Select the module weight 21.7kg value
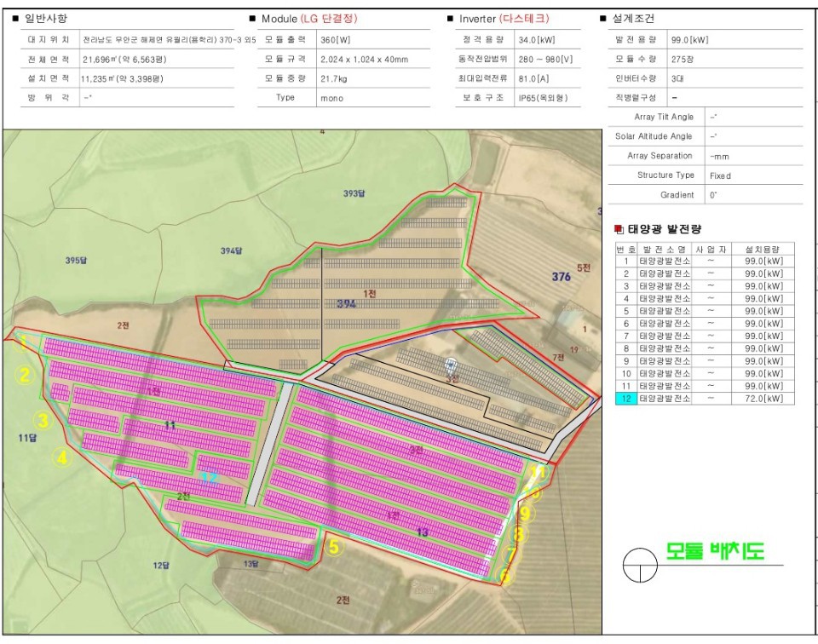 [x=333, y=78]
